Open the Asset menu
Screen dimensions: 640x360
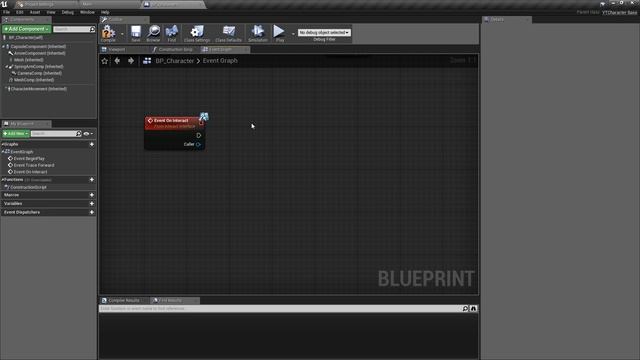35,12
